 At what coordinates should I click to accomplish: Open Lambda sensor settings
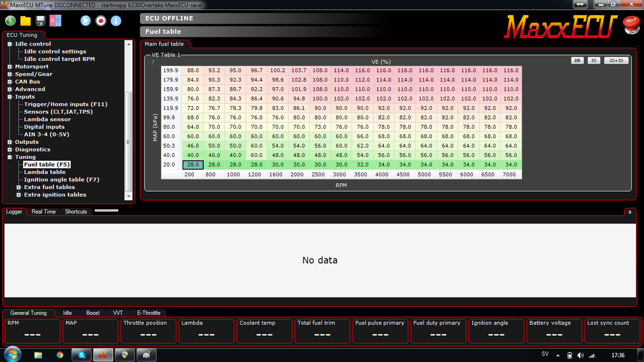[47, 119]
